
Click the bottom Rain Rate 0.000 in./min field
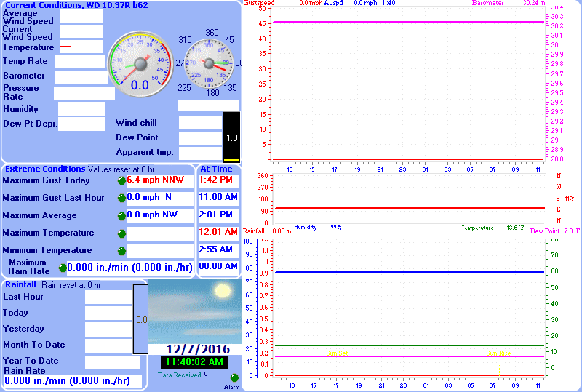tap(73, 381)
